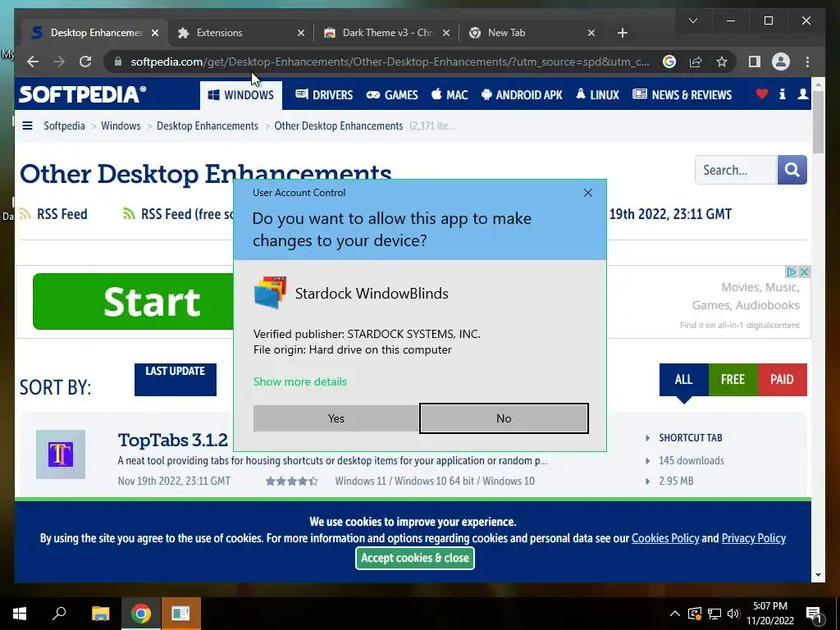Click the Chrome forward arrow

point(59,62)
